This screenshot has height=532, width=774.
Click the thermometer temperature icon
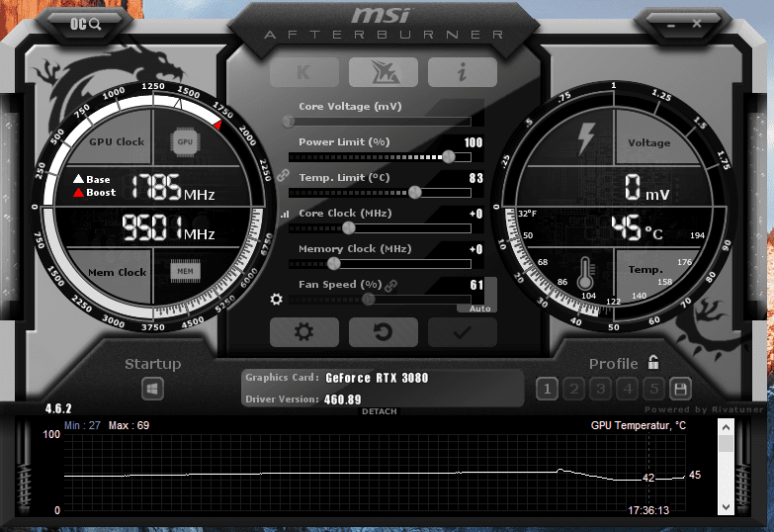tap(585, 274)
